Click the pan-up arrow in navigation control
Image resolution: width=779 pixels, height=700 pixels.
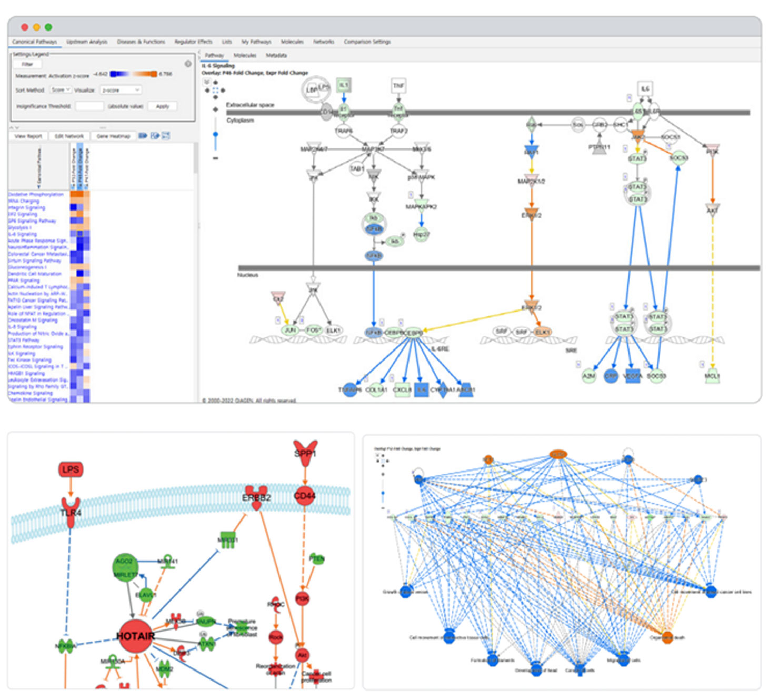pyautogui.click(x=215, y=83)
